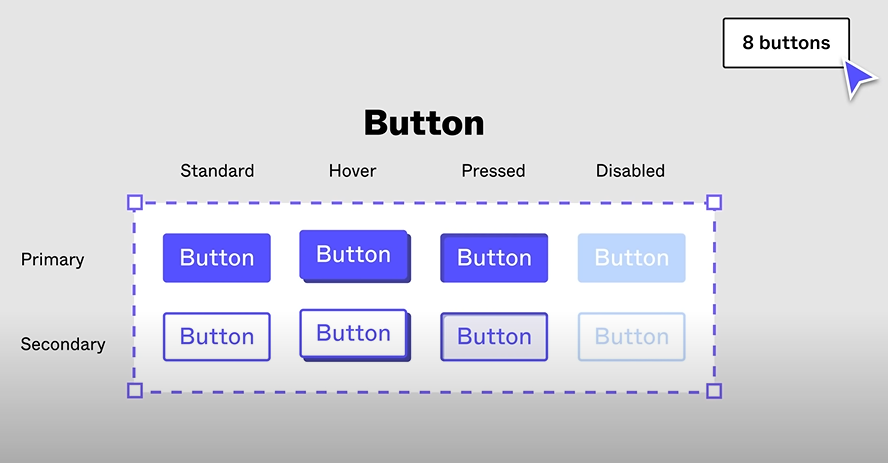The image size is (888, 463).
Task: Click the Secondary Hover outlined raised button
Action: [x=355, y=335]
